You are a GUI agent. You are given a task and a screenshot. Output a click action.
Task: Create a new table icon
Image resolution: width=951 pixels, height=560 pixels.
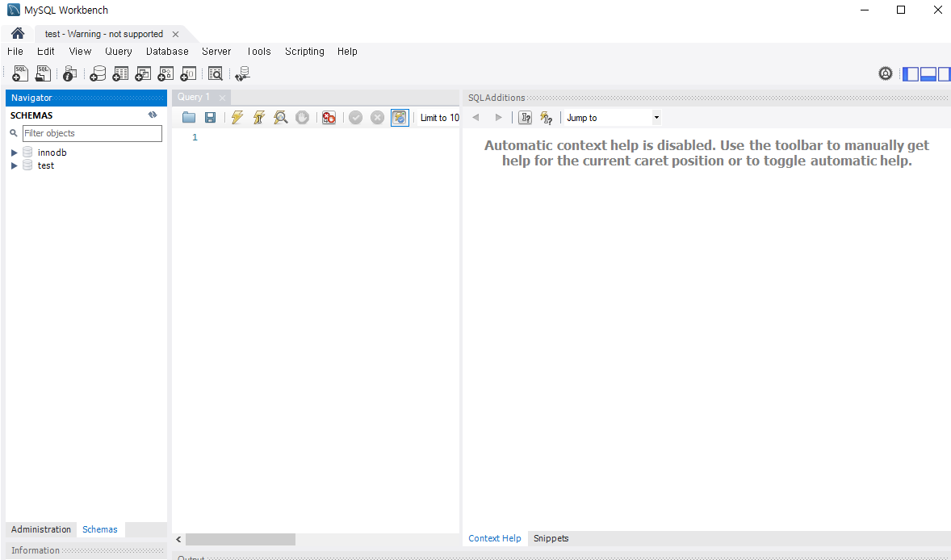click(x=120, y=73)
